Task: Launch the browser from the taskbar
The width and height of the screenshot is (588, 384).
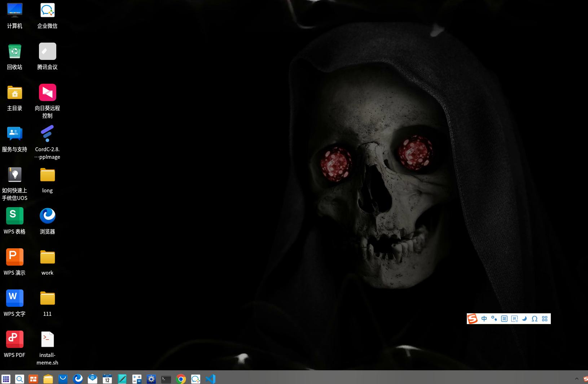Action: (x=78, y=379)
